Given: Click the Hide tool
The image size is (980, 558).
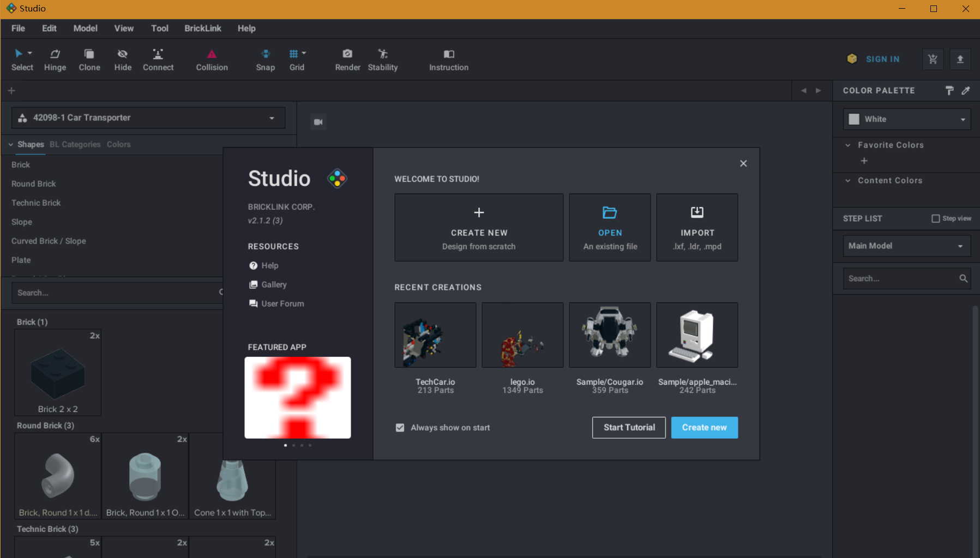Looking at the screenshot, I should pyautogui.click(x=123, y=60).
